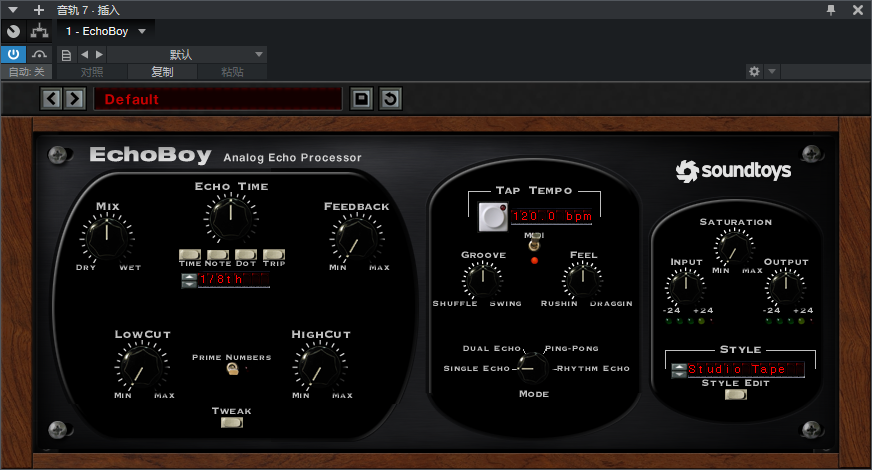Pin the plugin window
The width and height of the screenshot is (872, 470).
[831, 10]
